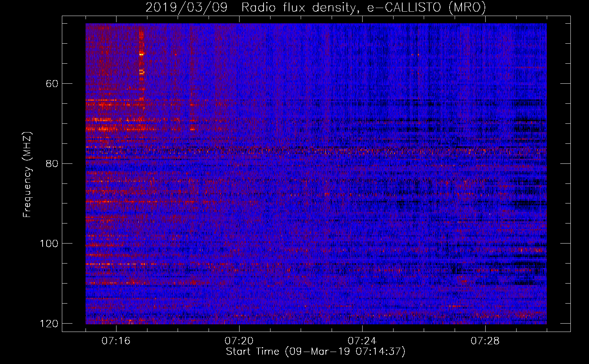Click the 07:16 time tick label
Image resolution: width=589 pixels, height=364 pixels.
click(116, 341)
